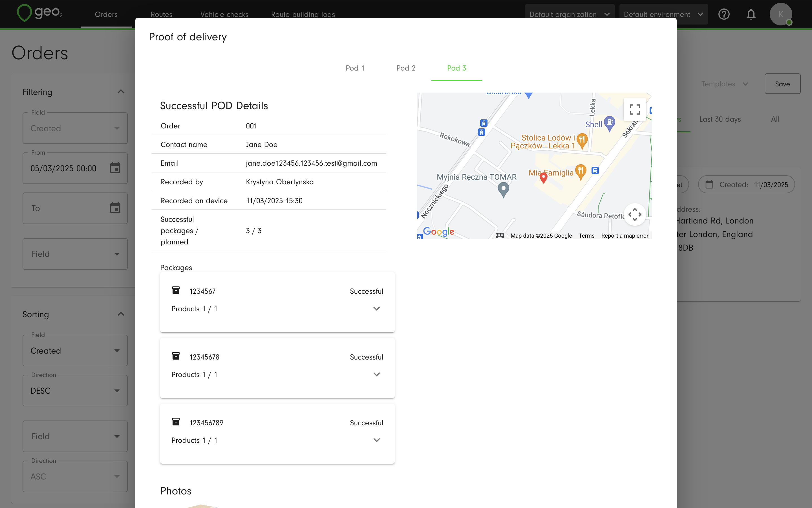The image size is (812, 508).
Task: Click the map camera controls icon
Action: (634, 214)
